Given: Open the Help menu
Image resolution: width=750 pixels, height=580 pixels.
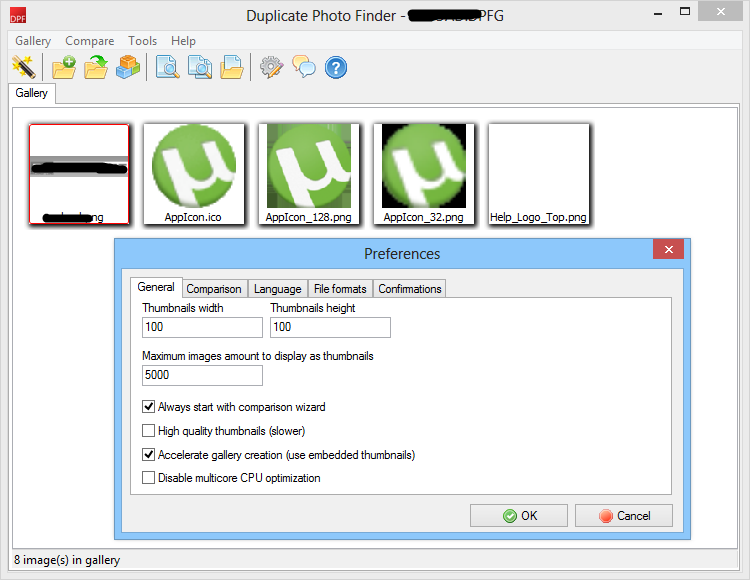Looking at the screenshot, I should click(x=183, y=41).
